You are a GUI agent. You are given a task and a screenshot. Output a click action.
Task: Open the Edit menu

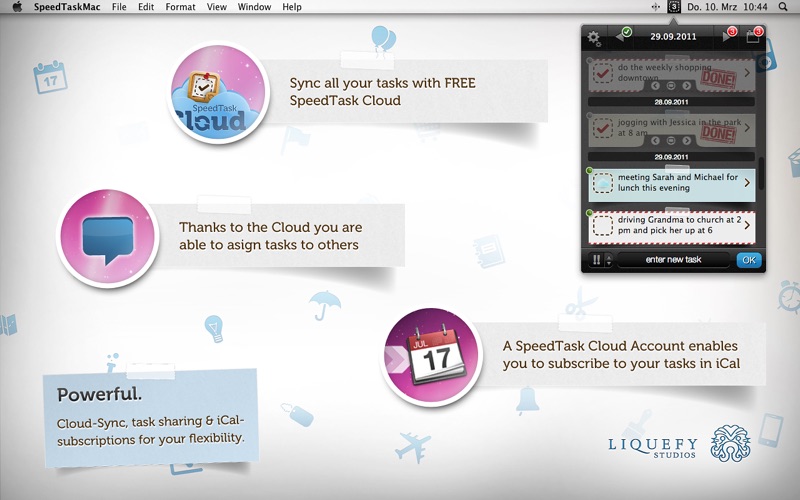[146, 7]
